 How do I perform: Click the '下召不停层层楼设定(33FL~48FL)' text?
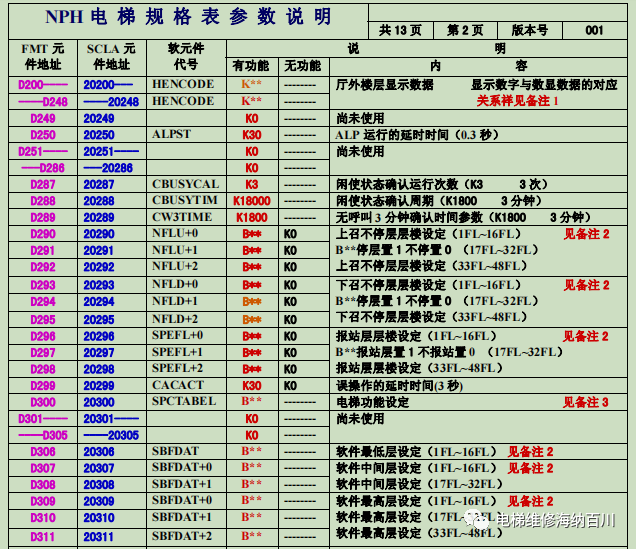(x=431, y=317)
